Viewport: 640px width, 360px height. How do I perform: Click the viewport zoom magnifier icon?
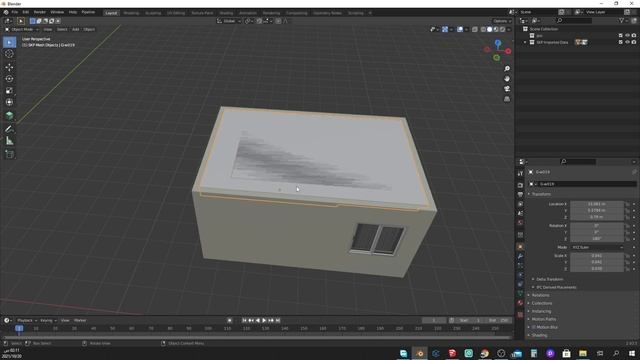[x=507, y=69]
